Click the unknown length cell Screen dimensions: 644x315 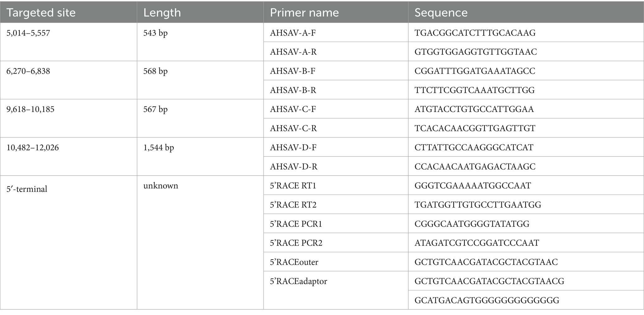tap(200, 242)
